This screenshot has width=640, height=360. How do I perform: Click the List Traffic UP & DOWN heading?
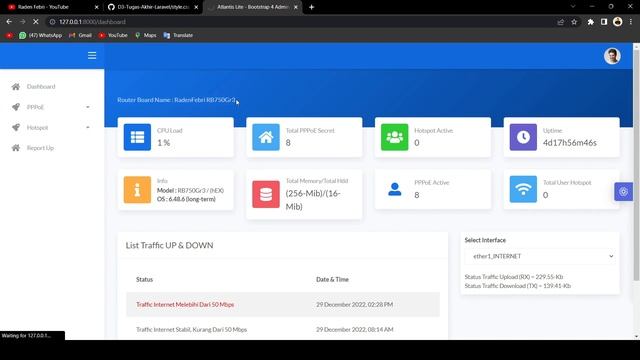coord(169,245)
